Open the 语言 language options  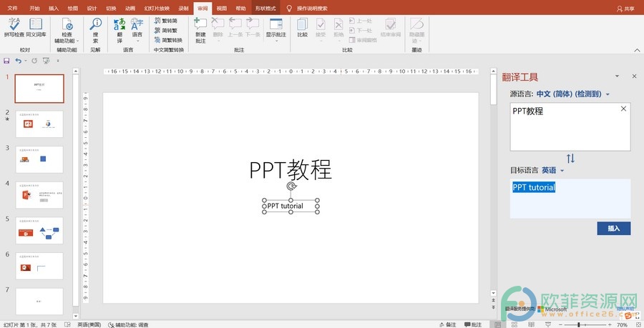(137, 31)
